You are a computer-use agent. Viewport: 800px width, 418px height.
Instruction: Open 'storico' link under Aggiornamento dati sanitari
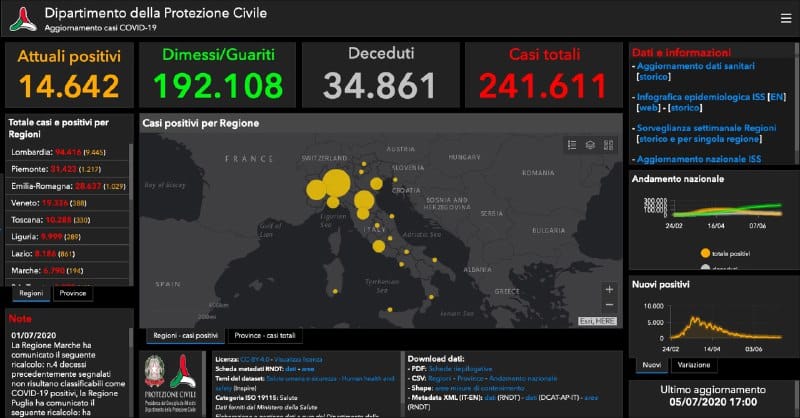654,77
